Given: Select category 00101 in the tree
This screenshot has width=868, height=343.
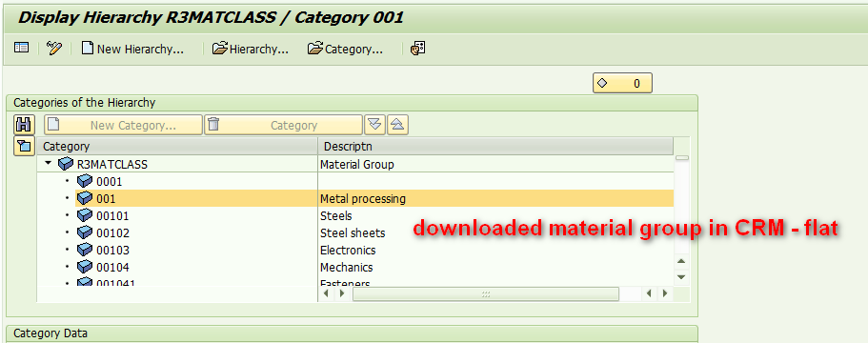Looking at the screenshot, I should click(x=112, y=215).
